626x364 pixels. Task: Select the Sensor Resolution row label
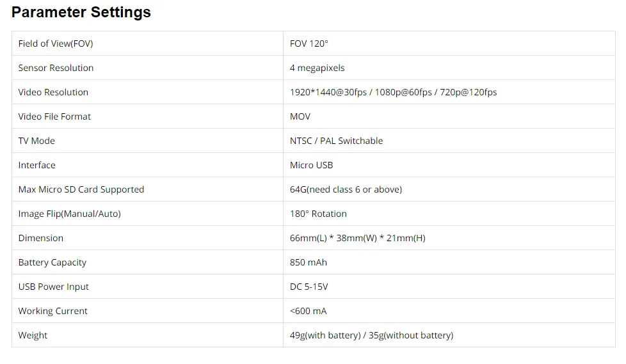point(56,68)
